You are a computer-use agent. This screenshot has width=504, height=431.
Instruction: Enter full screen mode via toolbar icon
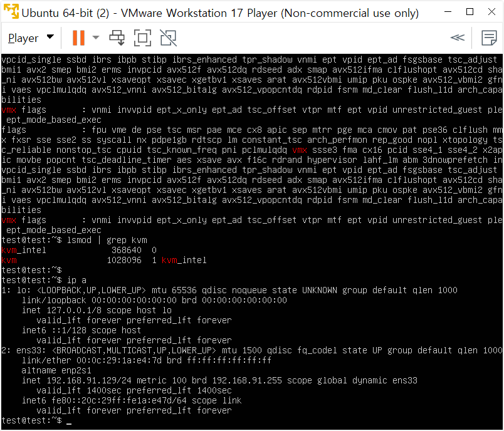coord(142,38)
